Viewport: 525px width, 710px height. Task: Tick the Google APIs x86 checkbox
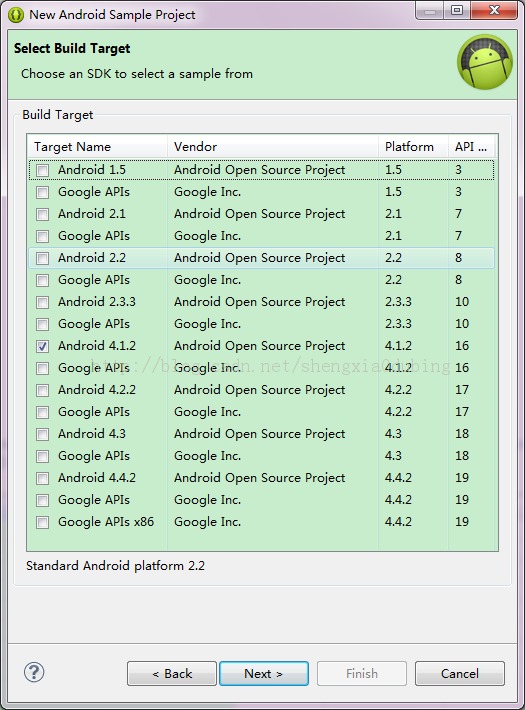pyautogui.click(x=43, y=522)
